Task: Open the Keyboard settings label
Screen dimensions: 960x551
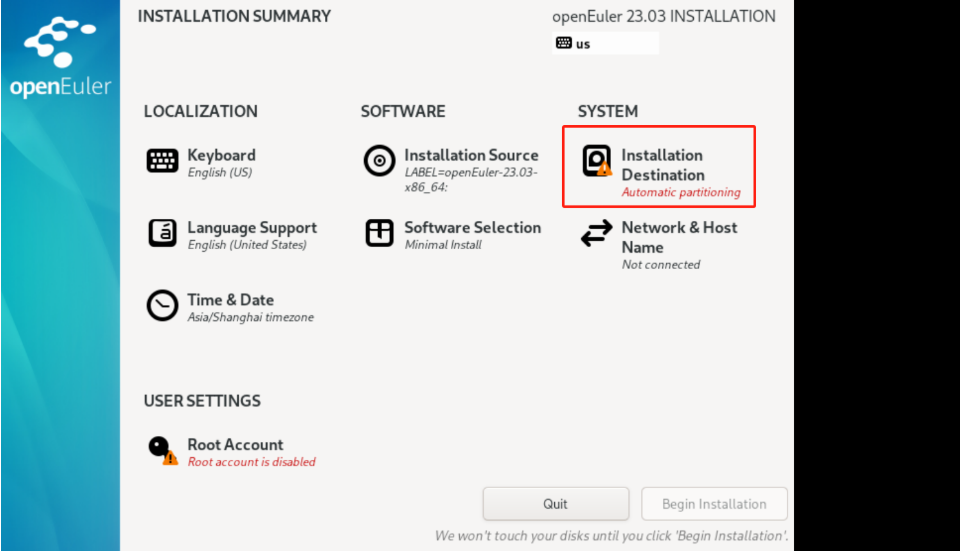Action: coord(222,155)
